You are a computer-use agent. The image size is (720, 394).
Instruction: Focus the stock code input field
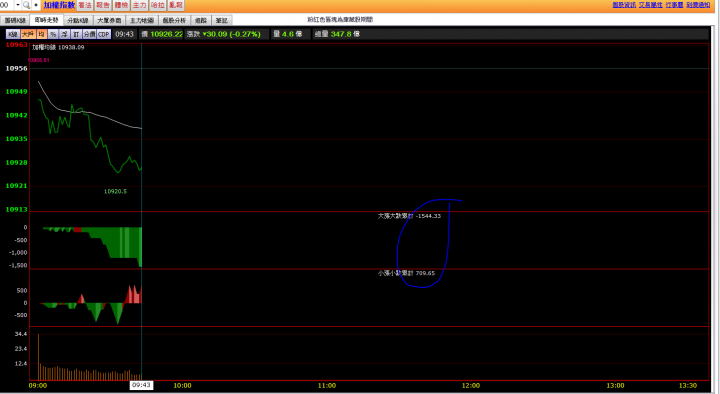[x=7, y=5]
